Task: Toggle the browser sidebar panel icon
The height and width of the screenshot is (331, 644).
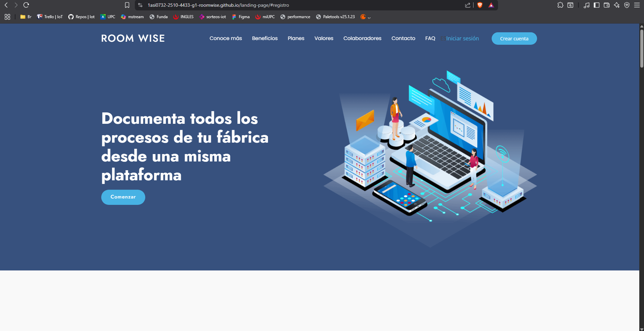Action: (x=597, y=5)
